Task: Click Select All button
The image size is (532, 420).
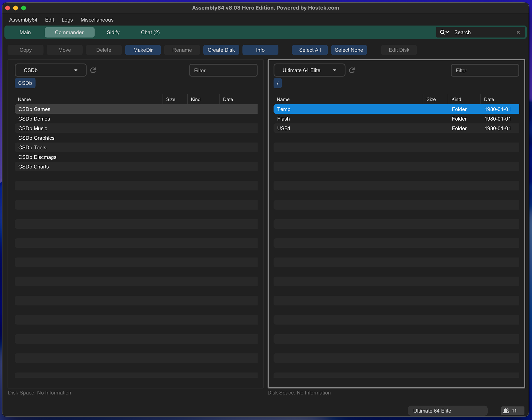Action: (x=310, y=50)
